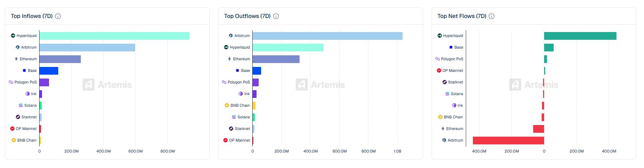Click the Solana logo in Top Inflows chart
644x168 pixels.
pos(21,105)
